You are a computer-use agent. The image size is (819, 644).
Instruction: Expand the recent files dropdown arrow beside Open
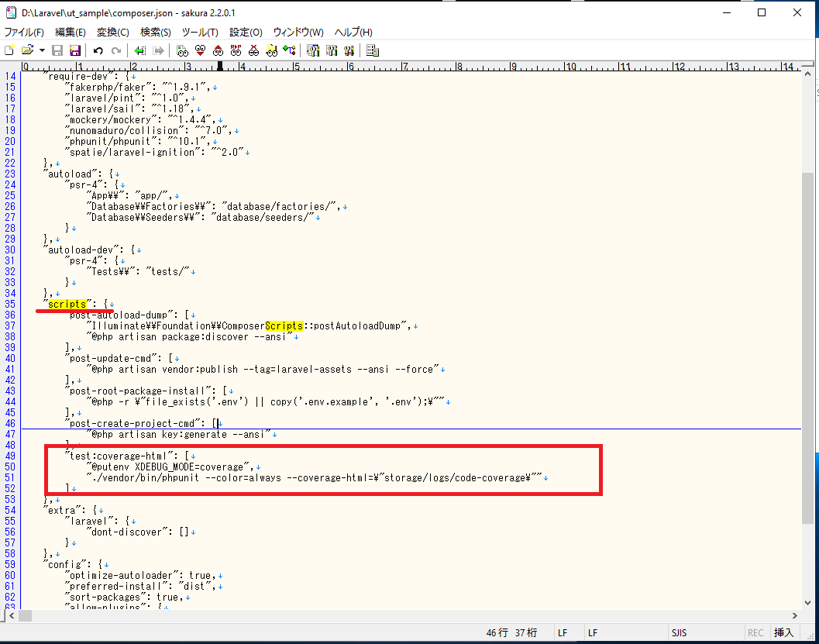click(42, 50)
